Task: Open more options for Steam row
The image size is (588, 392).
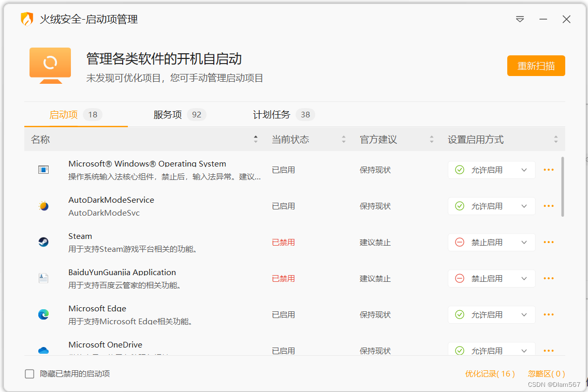Action: tap(549, 242)
